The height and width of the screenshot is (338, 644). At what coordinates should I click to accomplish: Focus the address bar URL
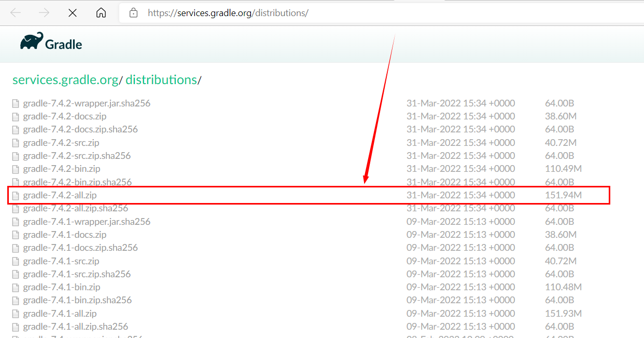click(228, 13)
